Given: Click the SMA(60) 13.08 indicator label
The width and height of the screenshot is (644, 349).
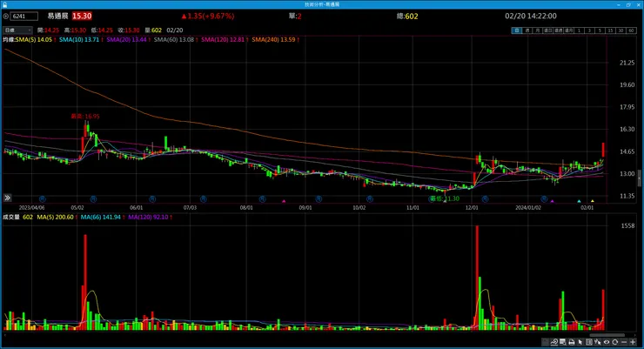Looking at the screenshot, I should click(174, 39).
